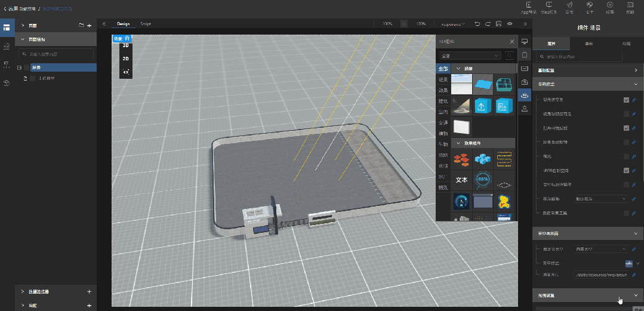Click the 文本 text component thumbnail

tap(461, 180)
